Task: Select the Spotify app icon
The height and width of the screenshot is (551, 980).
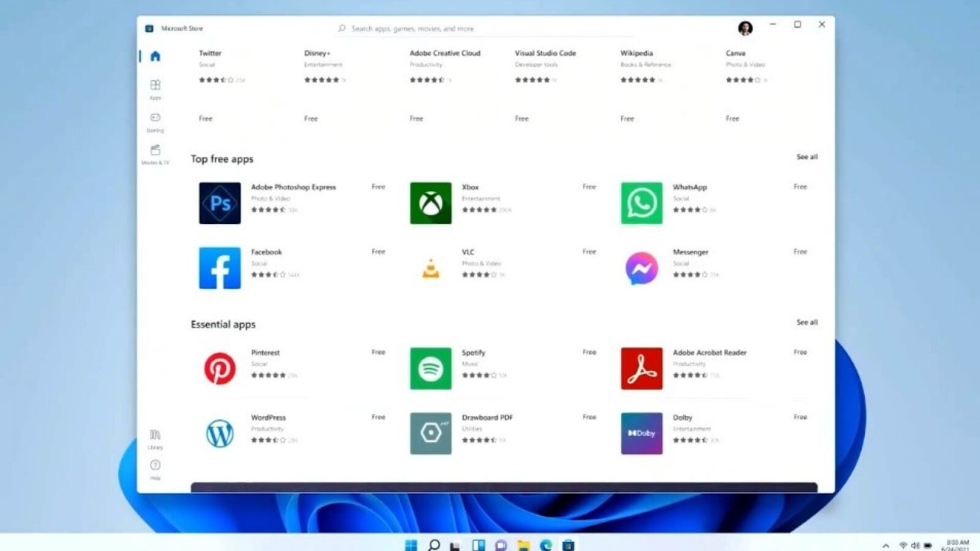Action: (431, 369)
